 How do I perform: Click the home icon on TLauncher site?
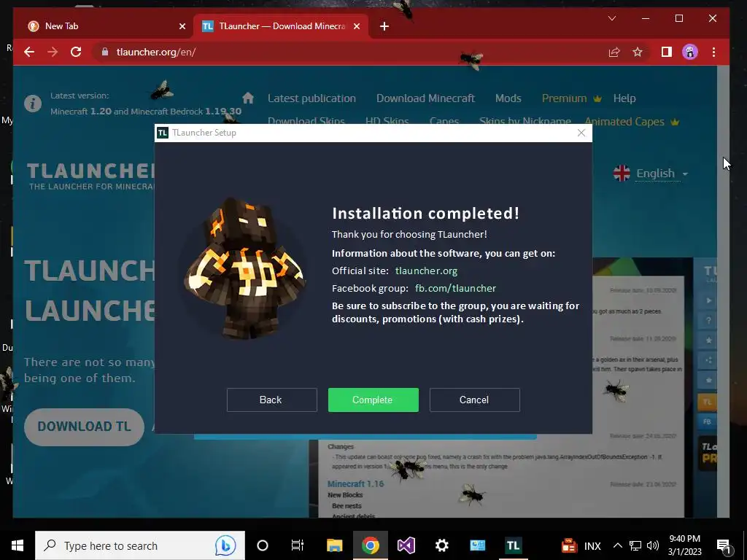pos(248,98)
